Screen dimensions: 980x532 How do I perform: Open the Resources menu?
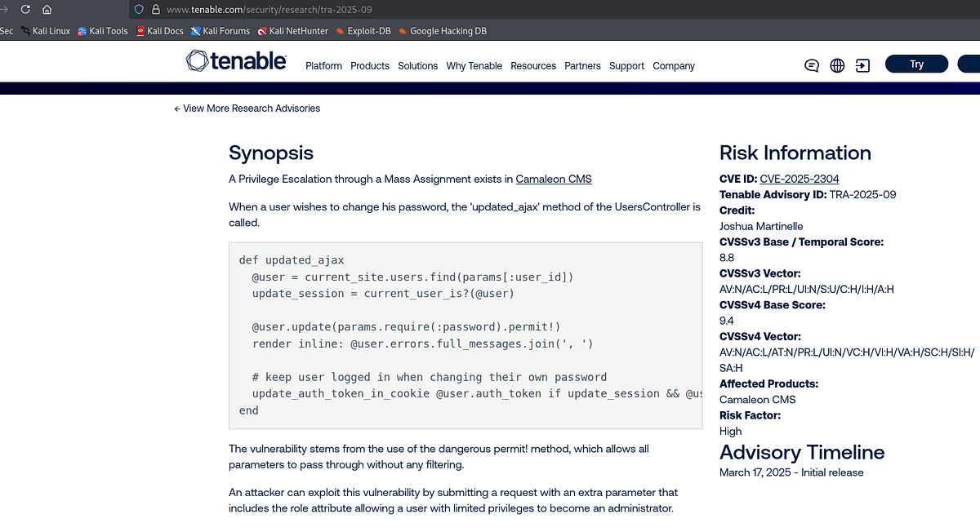pyautogui.click(x=533, y=66)
